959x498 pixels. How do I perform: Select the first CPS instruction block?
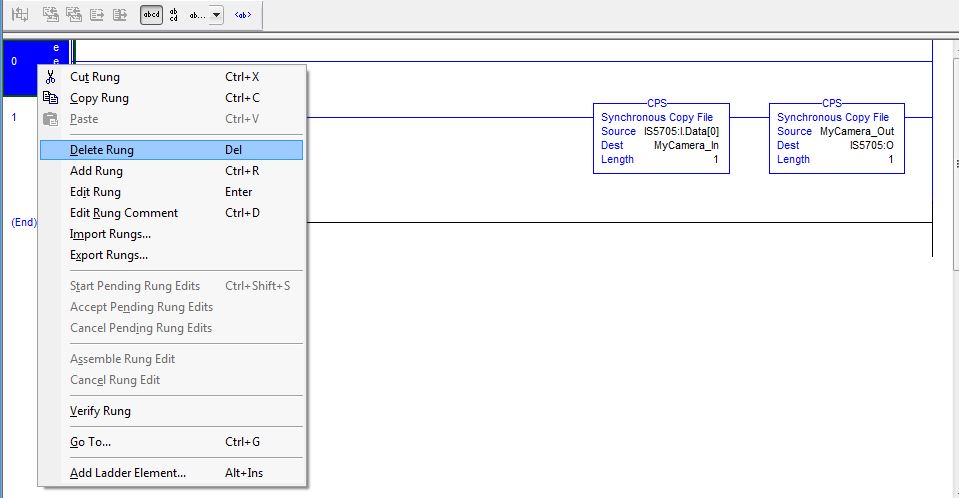coord(660,138)
